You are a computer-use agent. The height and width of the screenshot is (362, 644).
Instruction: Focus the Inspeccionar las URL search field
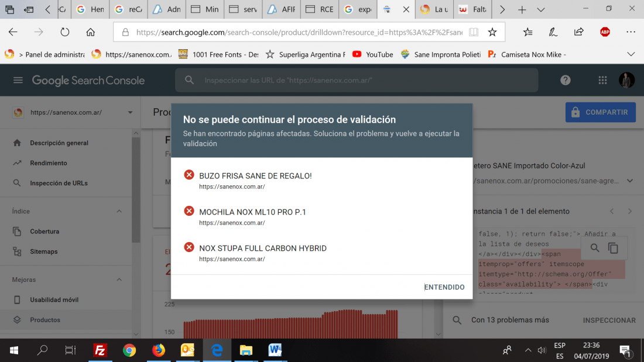point(357,80)
